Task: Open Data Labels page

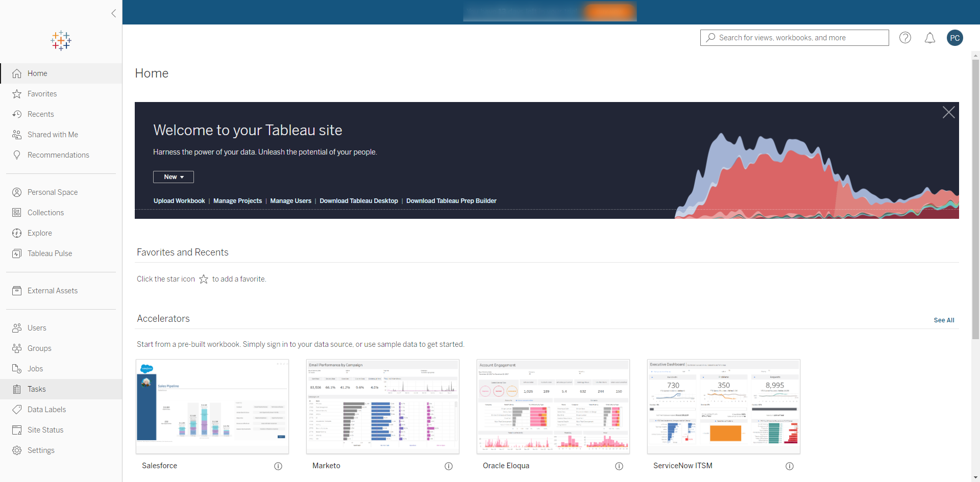Action: point(61,410)
